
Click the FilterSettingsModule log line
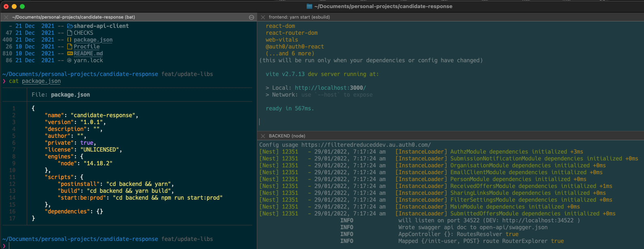pos(436,200)
